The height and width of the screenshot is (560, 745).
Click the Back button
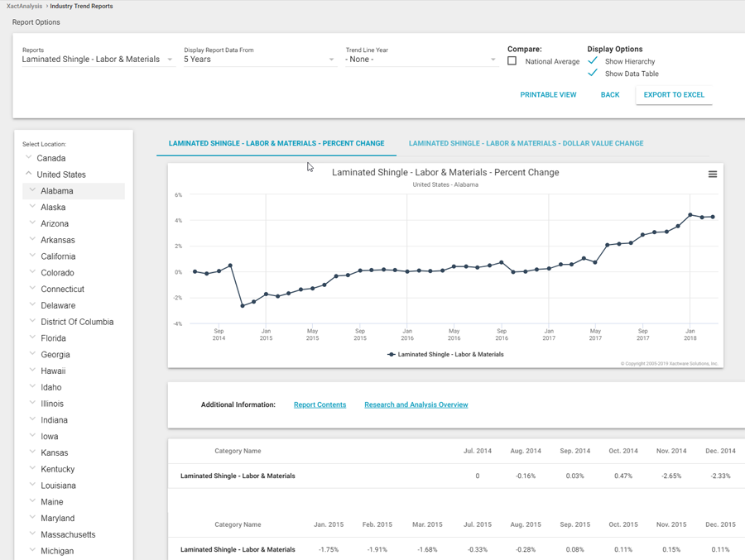610,95
